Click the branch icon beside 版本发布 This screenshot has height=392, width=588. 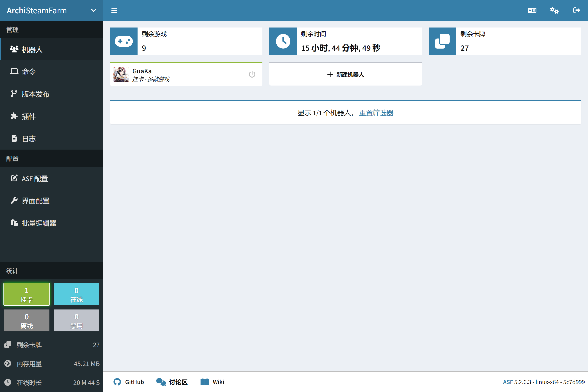click(x=14, y=93)
